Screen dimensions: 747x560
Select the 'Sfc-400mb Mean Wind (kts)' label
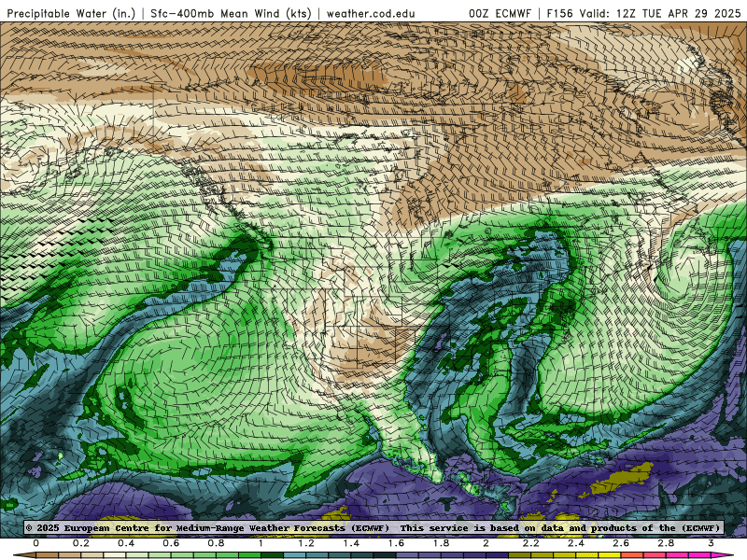(x=231, y=14)
